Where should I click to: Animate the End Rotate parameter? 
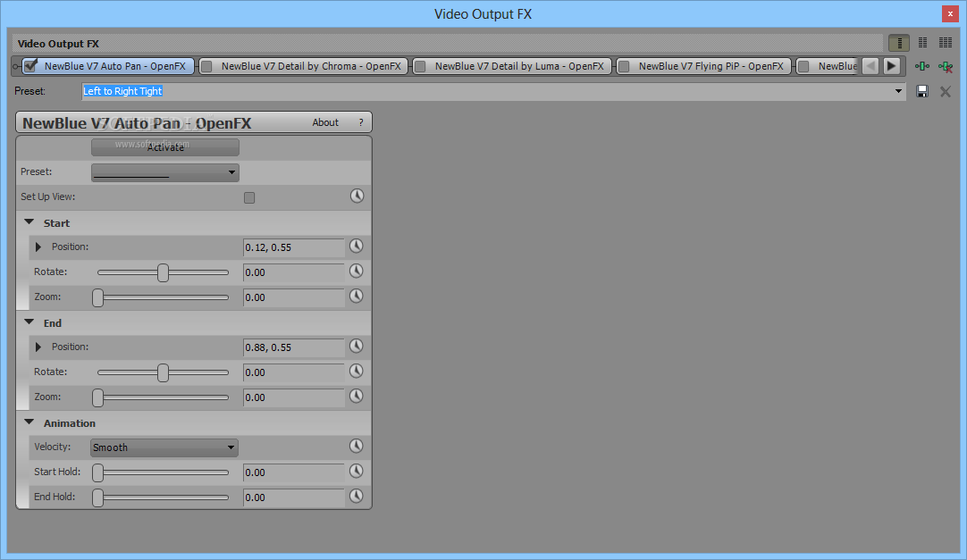click(357, 371)
